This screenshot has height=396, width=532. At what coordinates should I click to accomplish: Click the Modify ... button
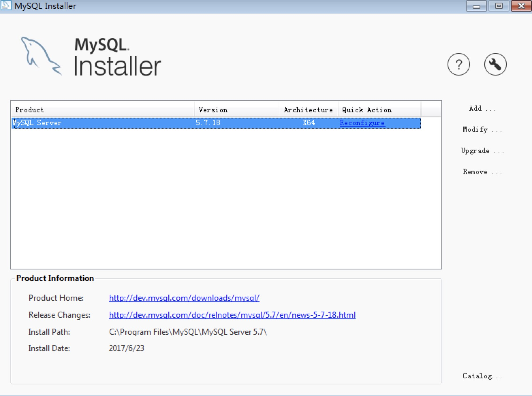482,130
